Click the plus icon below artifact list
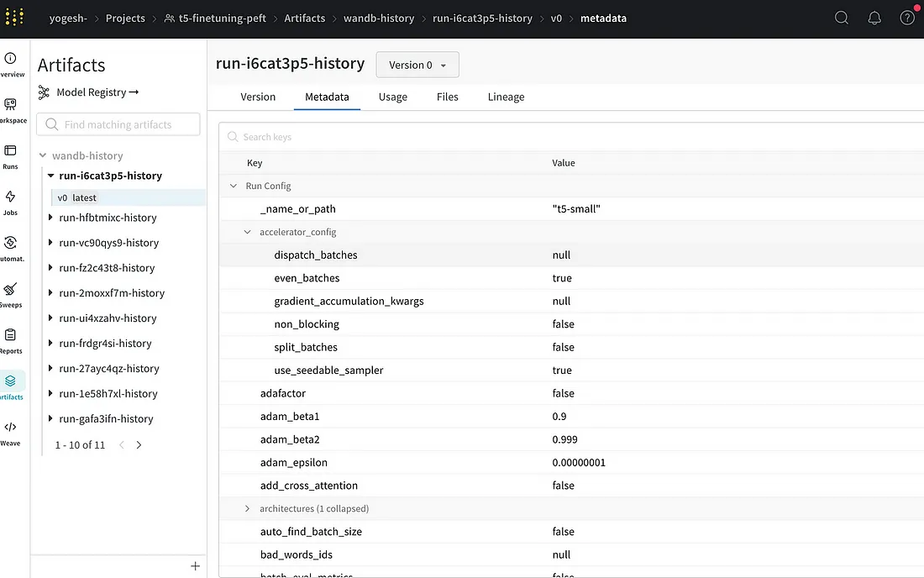Image resolution: width=924 pixels, height=578 pixels. click(x=195, y=566)
